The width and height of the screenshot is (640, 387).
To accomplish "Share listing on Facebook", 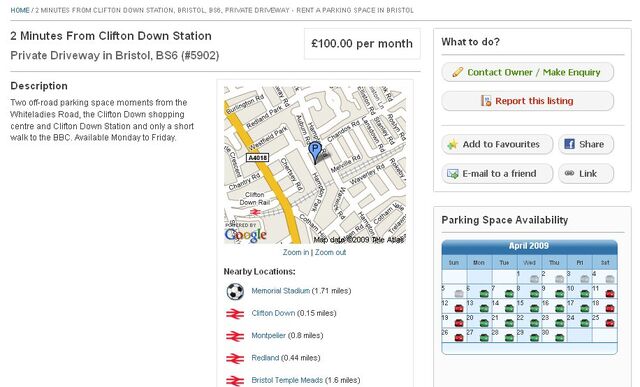I will pos(586,144).
